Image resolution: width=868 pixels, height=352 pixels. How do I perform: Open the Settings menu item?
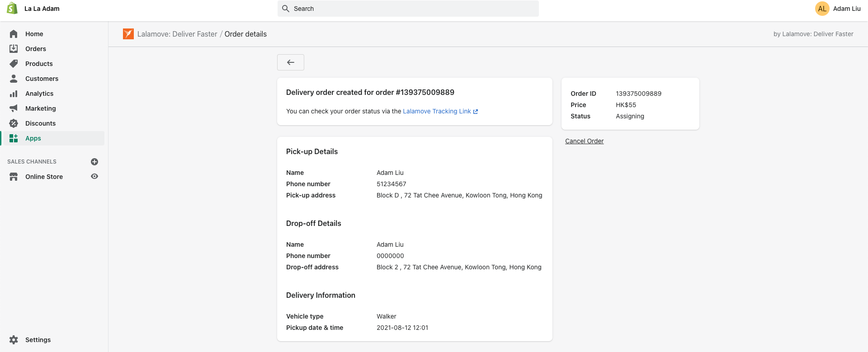point(52,340)
